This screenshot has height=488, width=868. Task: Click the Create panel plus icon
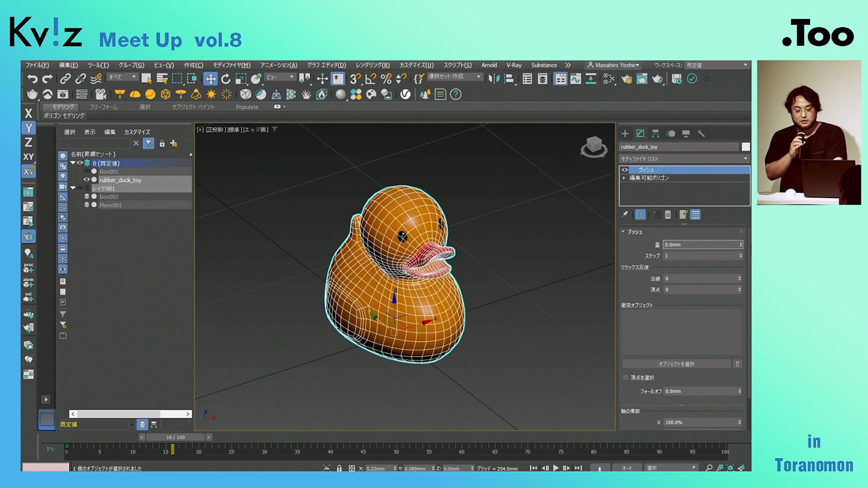(x=625, y=134)
